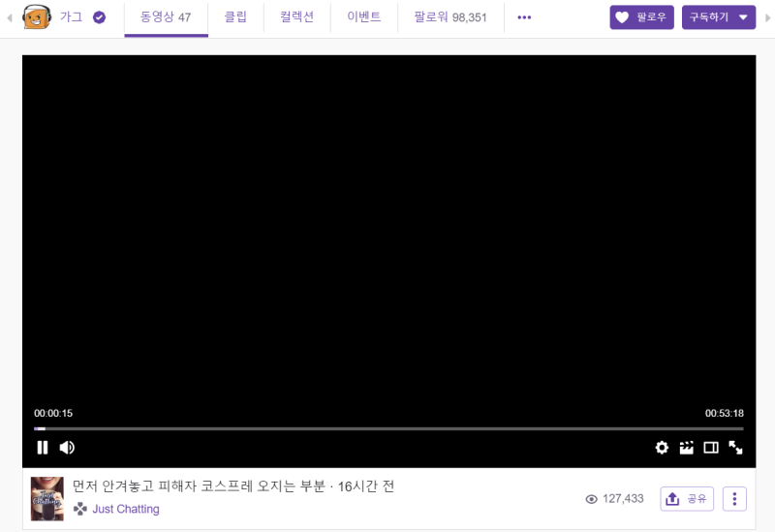This screenshot has height=532, width=775.
Task: View the 팔로워 98,351 list
Action: [450, 17]
